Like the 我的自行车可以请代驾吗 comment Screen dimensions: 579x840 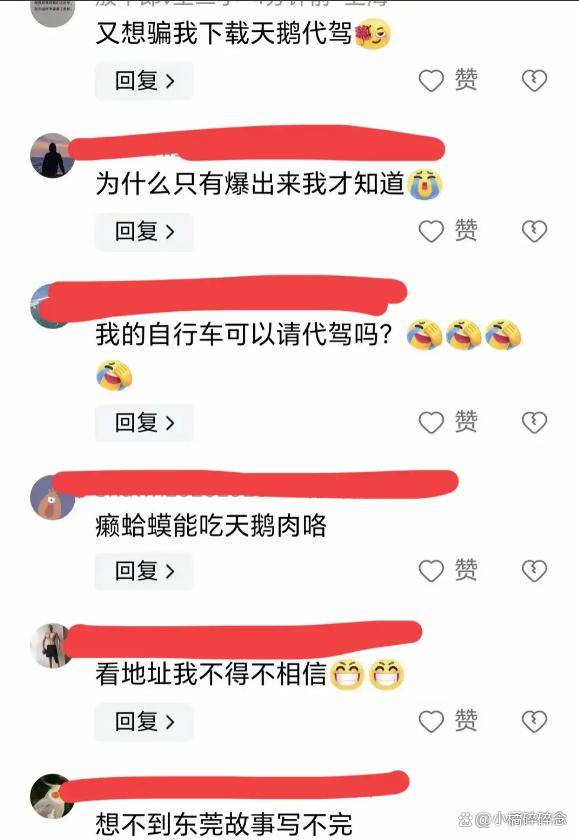click(431, 423)
